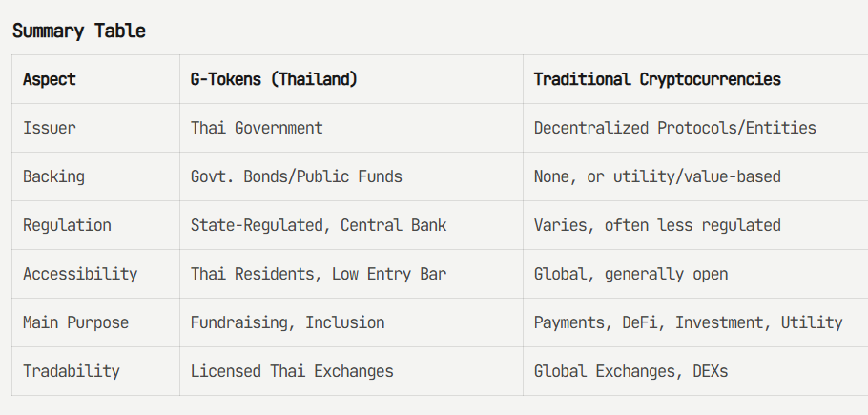Image resolution: width=868 pixels, height=415 pixels.
Task: Click the Aspect column header
Action: click(x=50, y=79)
